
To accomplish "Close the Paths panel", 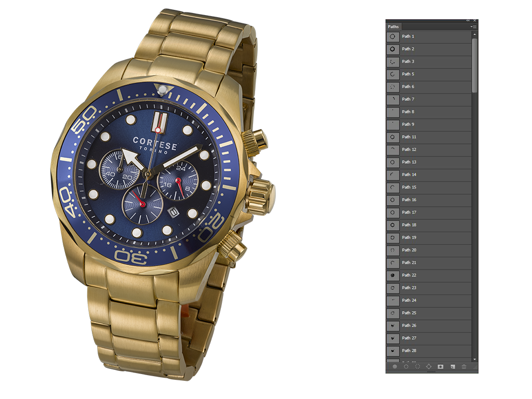I will 475,21.
